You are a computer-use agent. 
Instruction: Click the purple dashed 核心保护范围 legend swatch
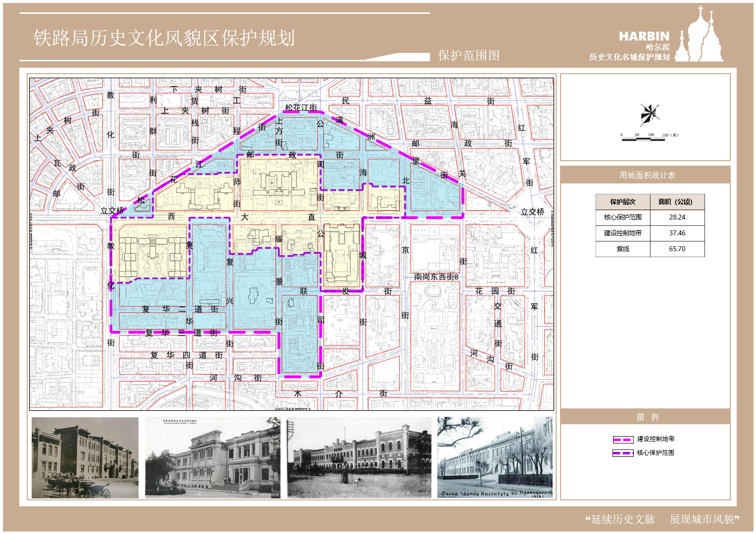click(623, 453)
